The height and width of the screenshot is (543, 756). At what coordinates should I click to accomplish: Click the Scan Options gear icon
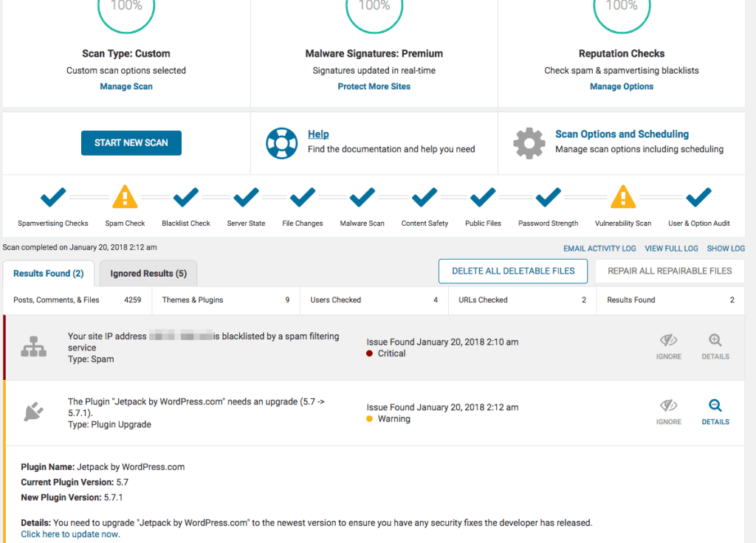[529, 143]
